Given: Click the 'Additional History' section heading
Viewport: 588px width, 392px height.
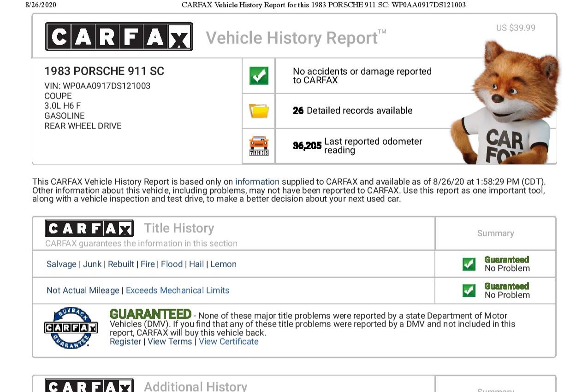Looking at the screenshot, I should pyautogui.click(x=196, y=386).
